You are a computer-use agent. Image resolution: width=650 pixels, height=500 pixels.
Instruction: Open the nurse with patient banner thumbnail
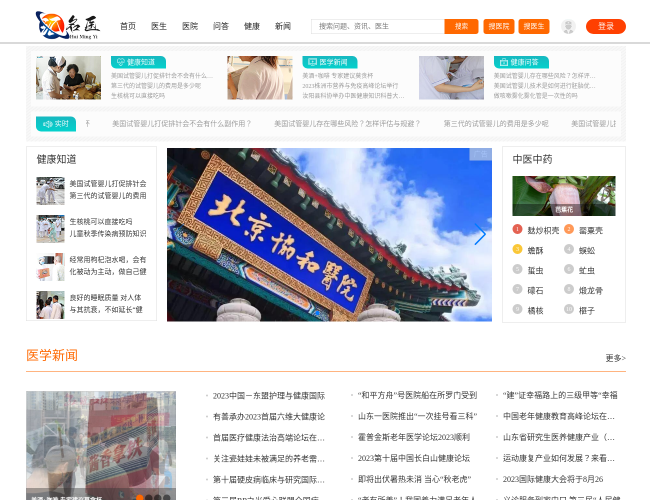[x=68, y=78]
